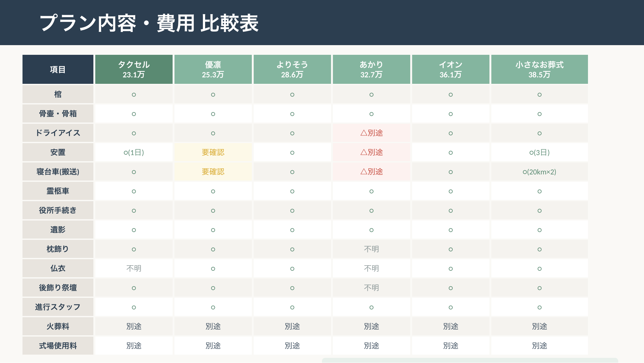Click the よりそう 28.6万 column header
The image size is (644, 363).
pyautogui.click(x=292, y=69)
